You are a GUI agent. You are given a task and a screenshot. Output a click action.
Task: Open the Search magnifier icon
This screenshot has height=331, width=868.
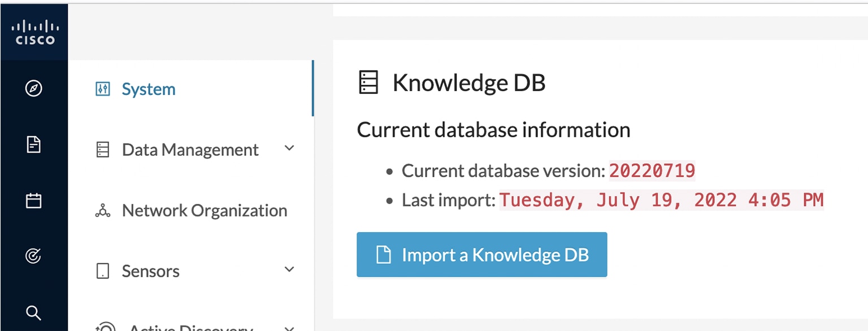coord(34,312)
